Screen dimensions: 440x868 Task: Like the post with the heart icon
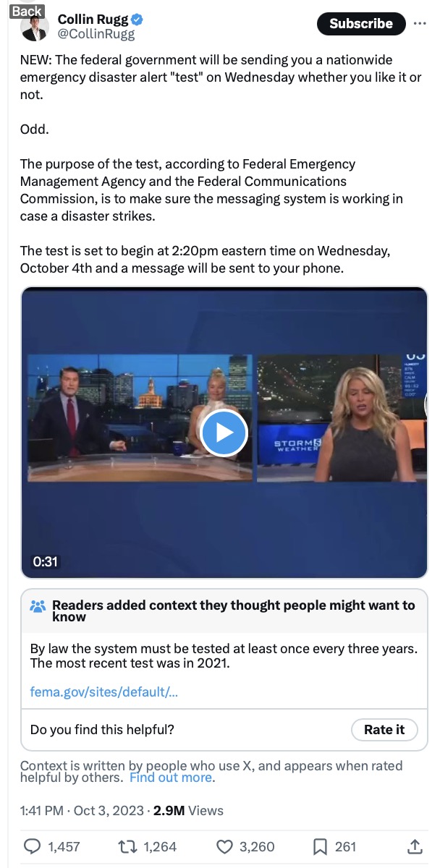[225, 846]
